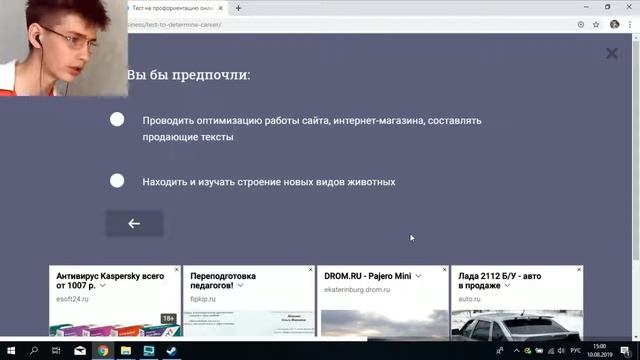Open the monitor app icon on taskbar

coord(149,351)
